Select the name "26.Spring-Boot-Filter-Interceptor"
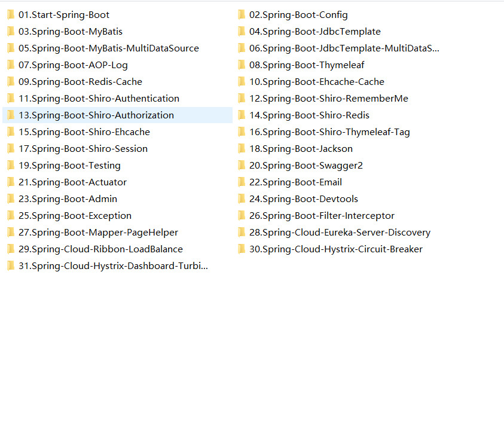 (x=322, y=216)
